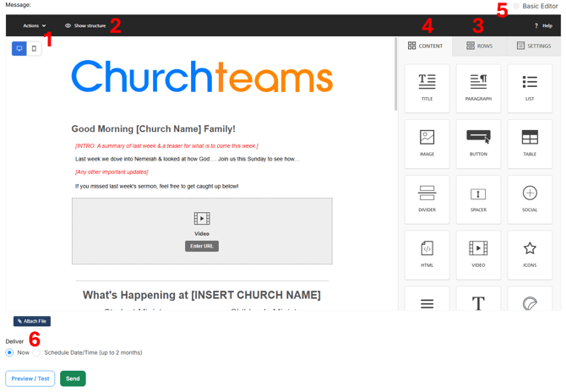Click the missed last week's sermon line
The height and width of the screenshot is (392, 566).
coord(156,186)
